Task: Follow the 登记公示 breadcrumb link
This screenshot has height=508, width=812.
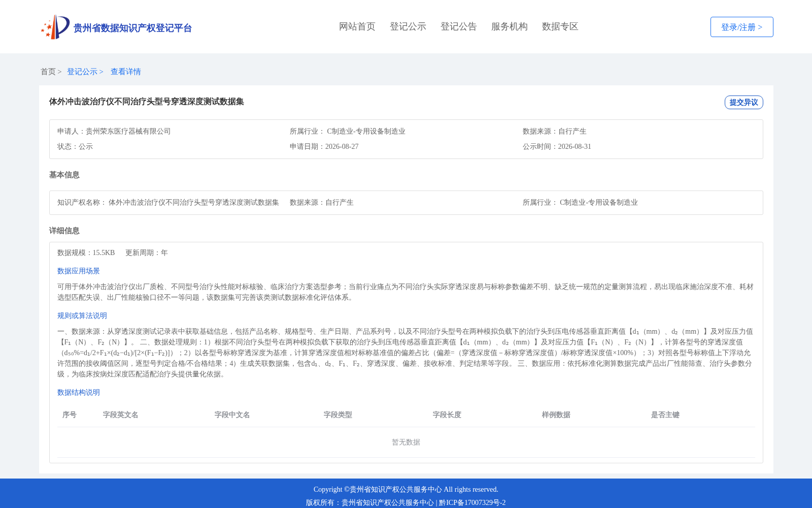Action: coord(82,72)
